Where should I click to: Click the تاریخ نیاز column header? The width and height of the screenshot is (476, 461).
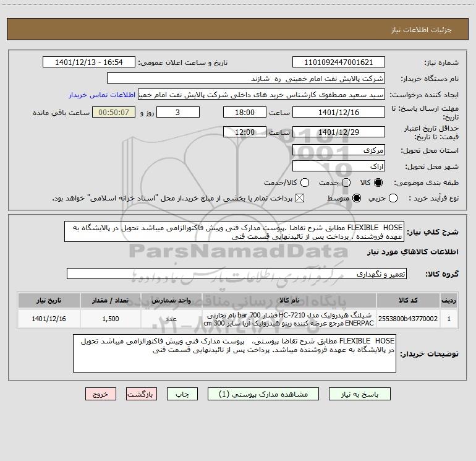pyautogui.click(x=49, y=300)
